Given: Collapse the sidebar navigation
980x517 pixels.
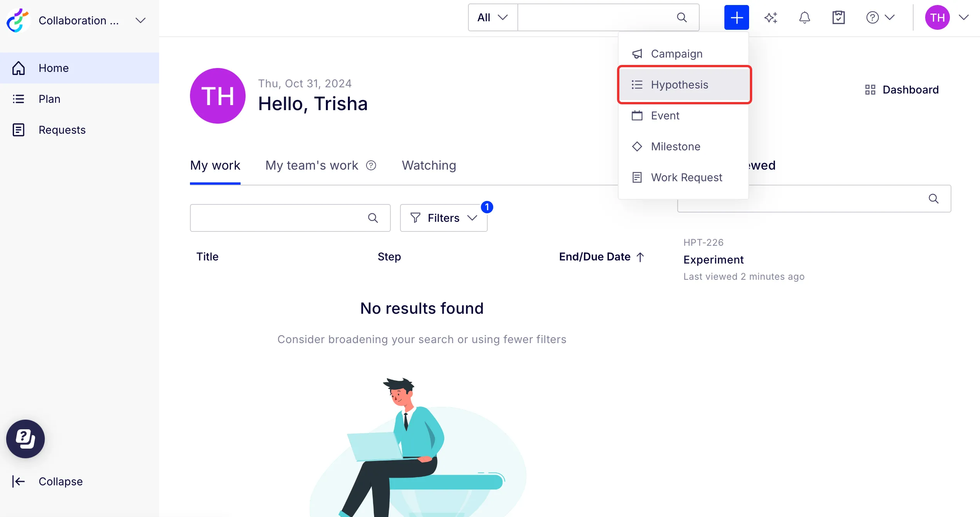Looking at the screenshot, I should click(48, 481).
